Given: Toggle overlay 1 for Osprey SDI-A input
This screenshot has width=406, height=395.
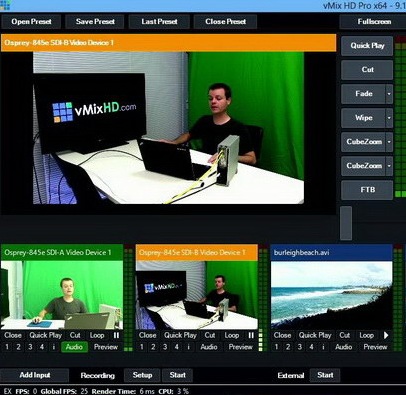Looking at the screenshot, I should coord(7,347).
